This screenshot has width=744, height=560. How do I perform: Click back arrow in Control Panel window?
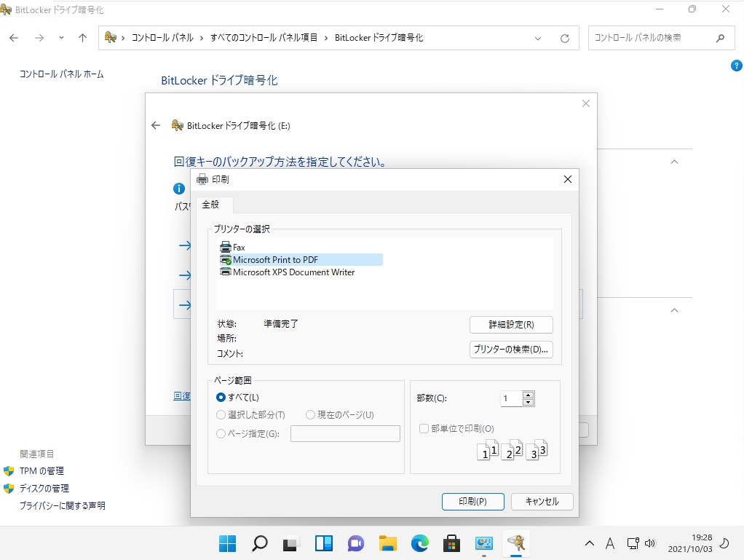(x=14, y=38)
